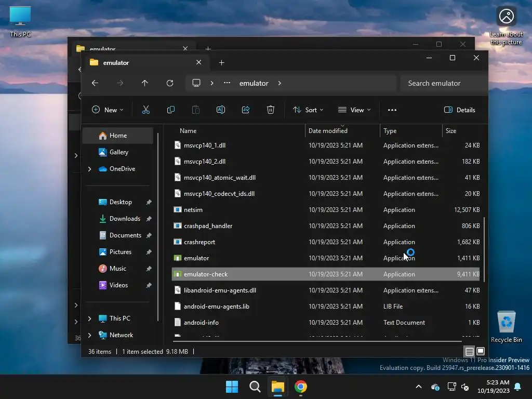Click the Rename icon in toolbar

(x=220, y=110)
